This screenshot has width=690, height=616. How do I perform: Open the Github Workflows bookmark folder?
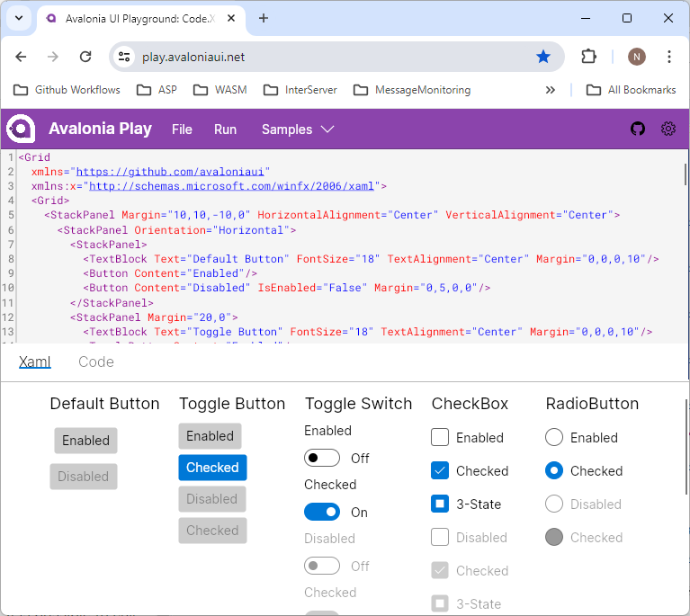point(67,90)
